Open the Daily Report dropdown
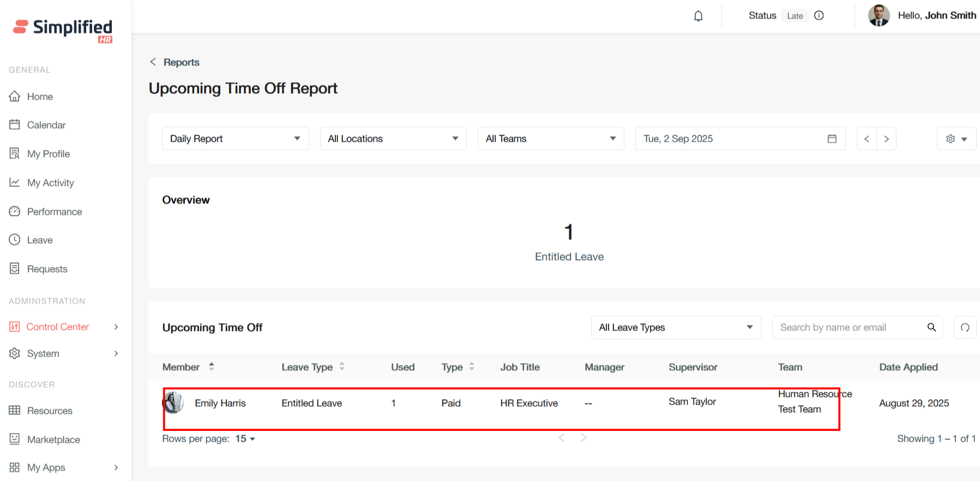This screenshot has height=481, width=980. [235, 139]
